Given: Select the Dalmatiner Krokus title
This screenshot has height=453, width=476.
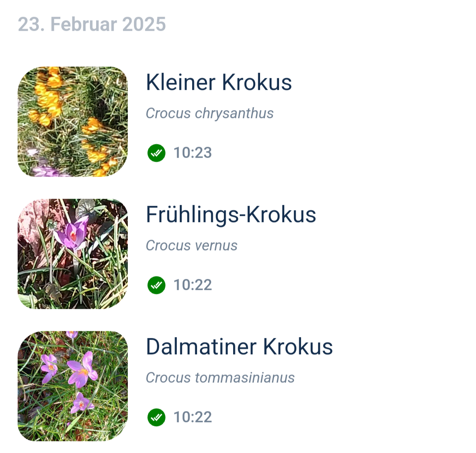Looking at the screenshot, I should click(x=239, y=347).
